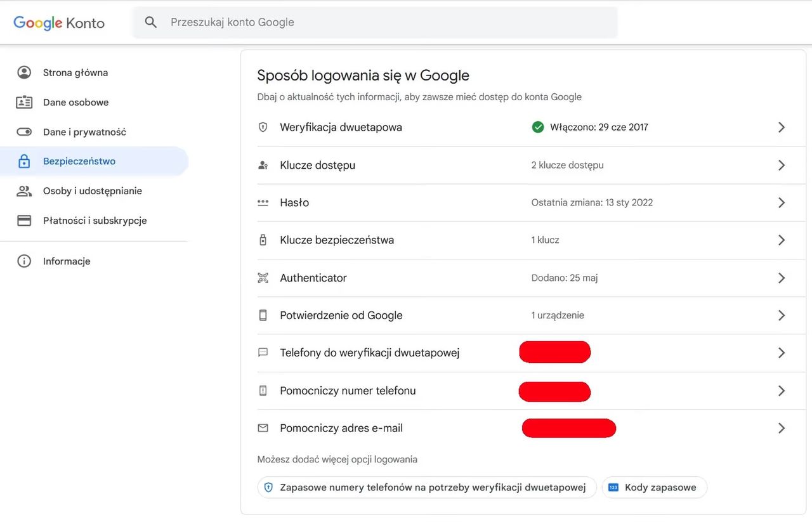Click the Authenticator QR icon

click(x=263, y=278)
